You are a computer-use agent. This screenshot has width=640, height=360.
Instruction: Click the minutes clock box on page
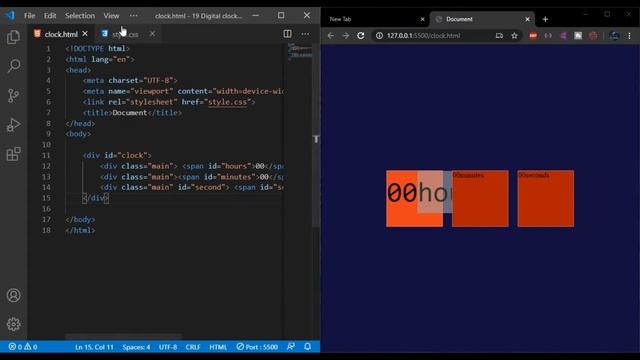pos(480,198)
